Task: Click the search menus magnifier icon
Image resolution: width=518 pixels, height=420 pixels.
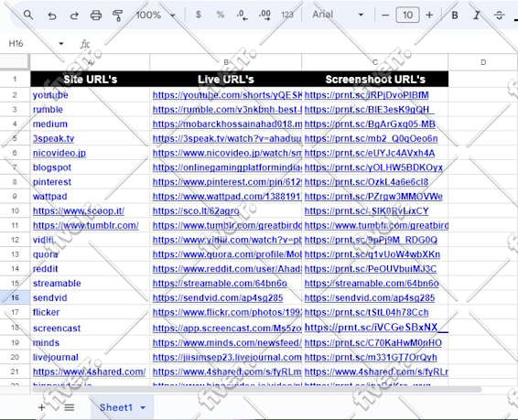Action: 28,15
